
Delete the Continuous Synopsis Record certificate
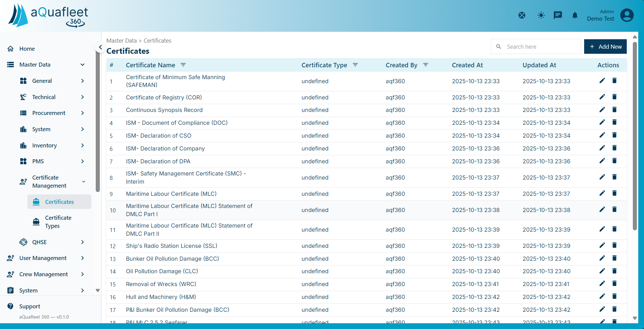click(x=615, y=109)
